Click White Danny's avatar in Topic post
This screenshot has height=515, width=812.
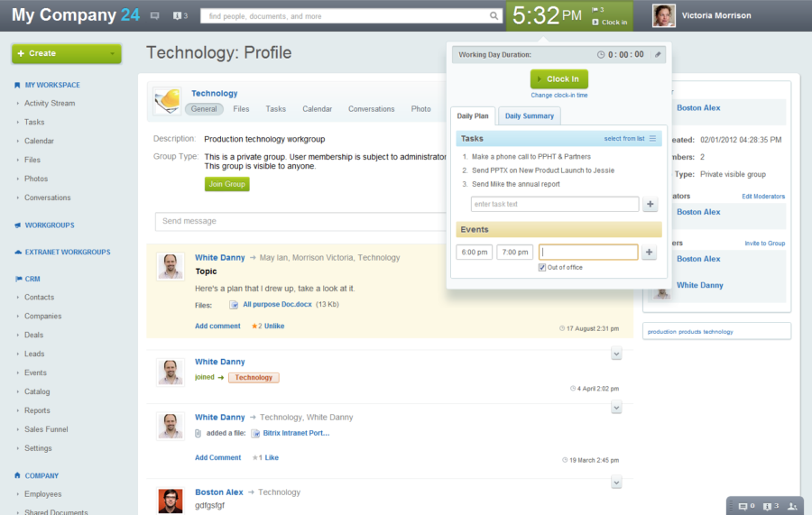[171, 267]
